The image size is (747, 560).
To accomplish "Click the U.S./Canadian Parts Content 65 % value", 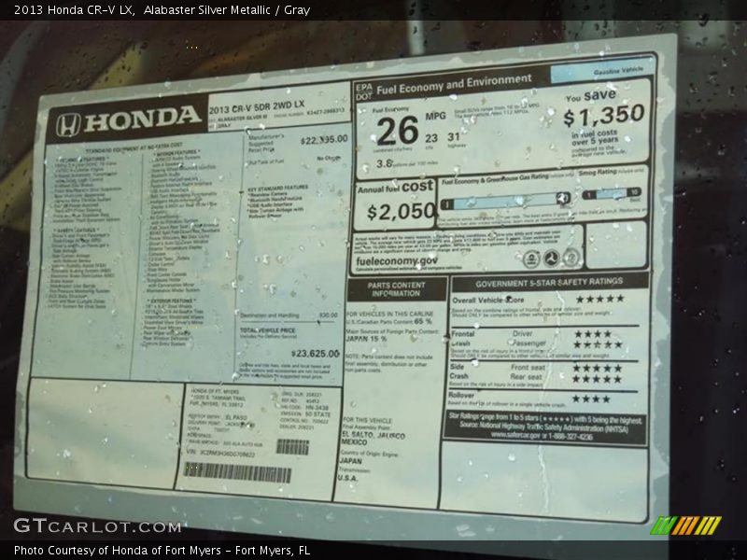I will (x=423, y=321).
